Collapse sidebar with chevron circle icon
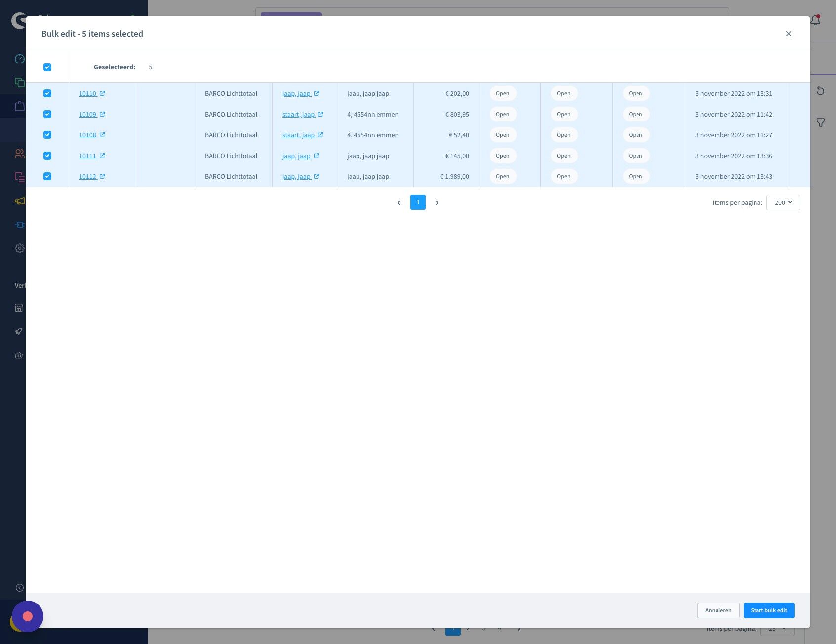This screenshot has height=644, width=836. (x=20, y=588)
